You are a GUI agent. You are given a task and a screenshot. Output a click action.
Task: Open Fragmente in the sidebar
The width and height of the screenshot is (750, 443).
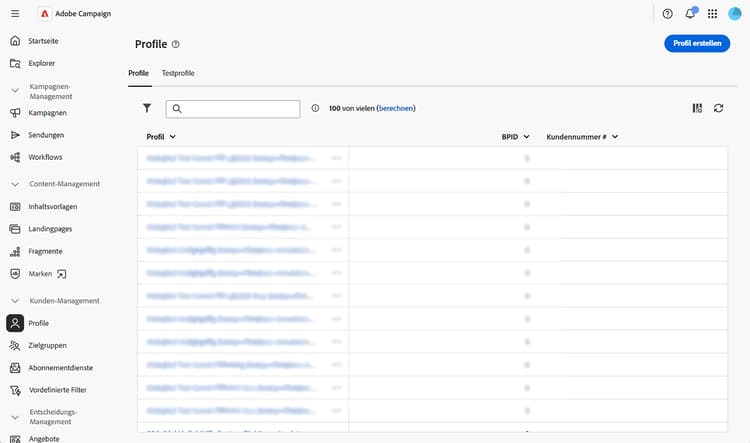click(45, 251)
